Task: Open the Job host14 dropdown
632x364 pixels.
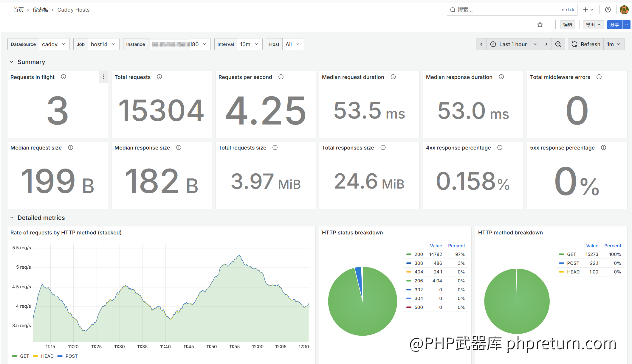Action: tap(103, 44)
